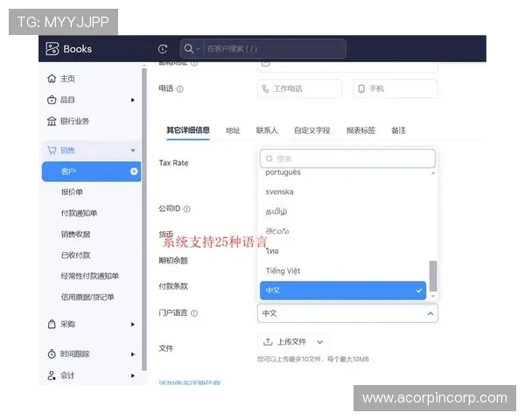Expand the 时间跟踪 submenu arrow
The image size is (525, 420).
[133, 354]
